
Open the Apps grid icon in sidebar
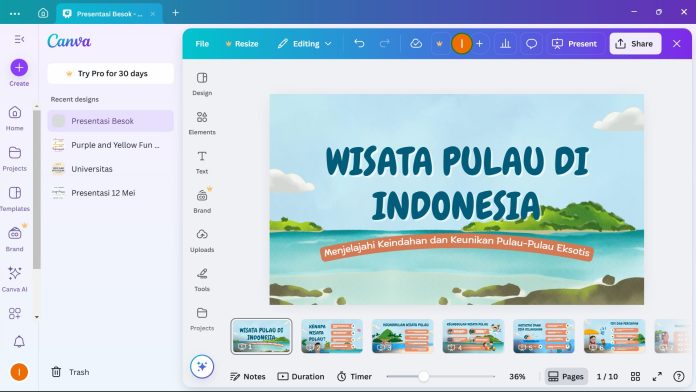click(15, 313)
